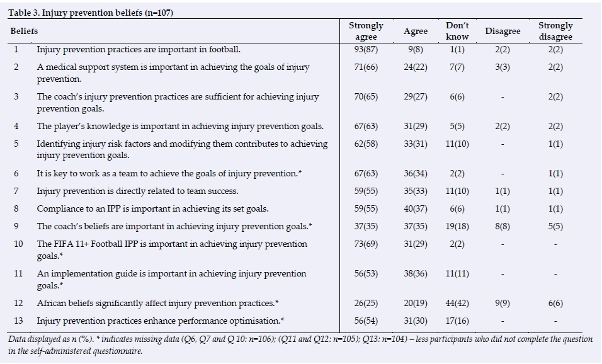Click the 19(18) cell in row 9
Screen dimensions: 602x364
coord(457,226)
